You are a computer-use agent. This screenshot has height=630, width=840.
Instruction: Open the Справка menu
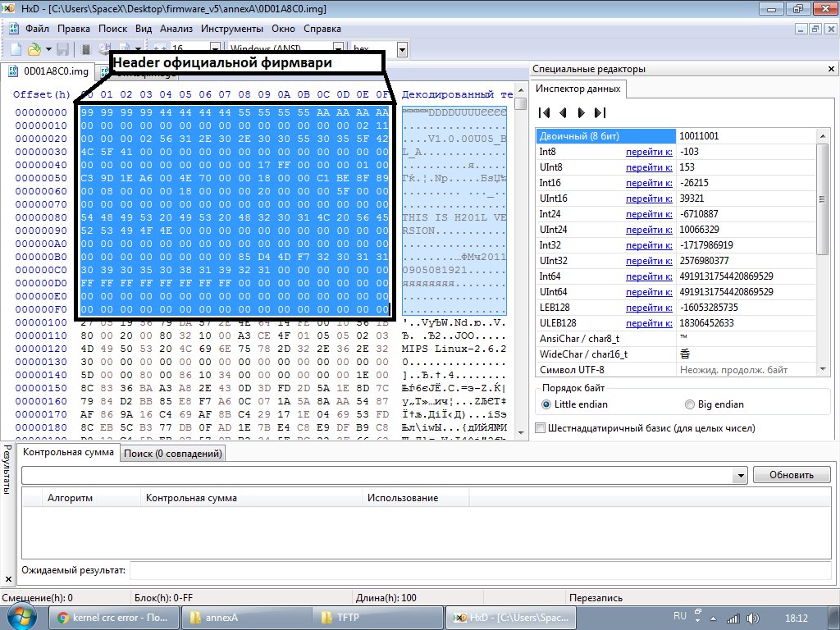click(x=322, y=29)
